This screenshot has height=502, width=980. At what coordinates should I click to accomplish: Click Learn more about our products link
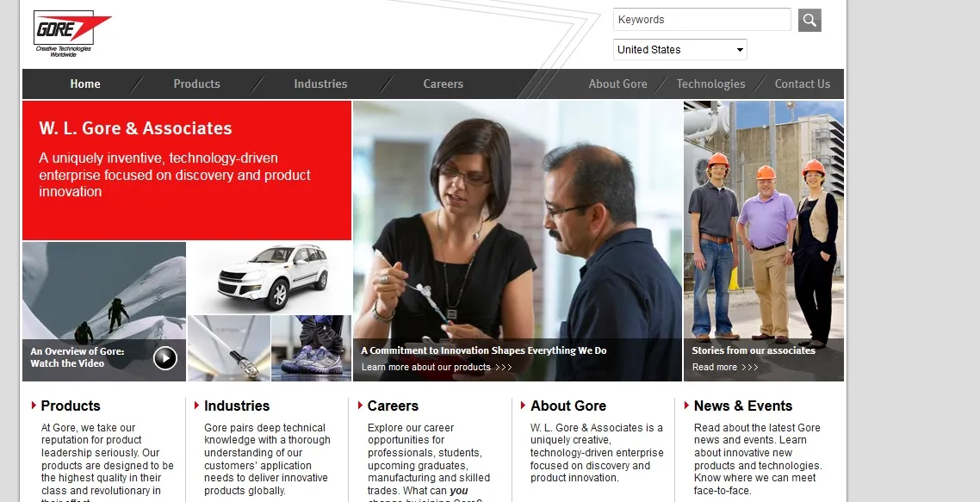(437, 367)
